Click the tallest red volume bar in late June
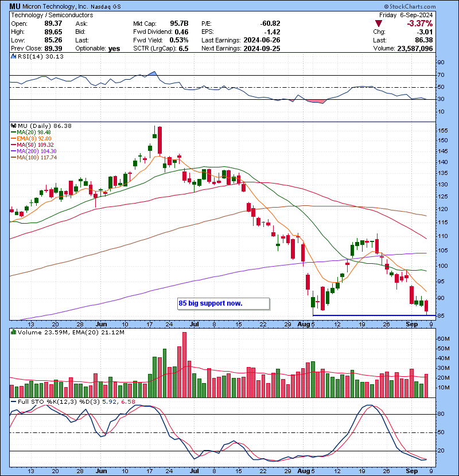This screenshot has width=459, height=476. 184,365
